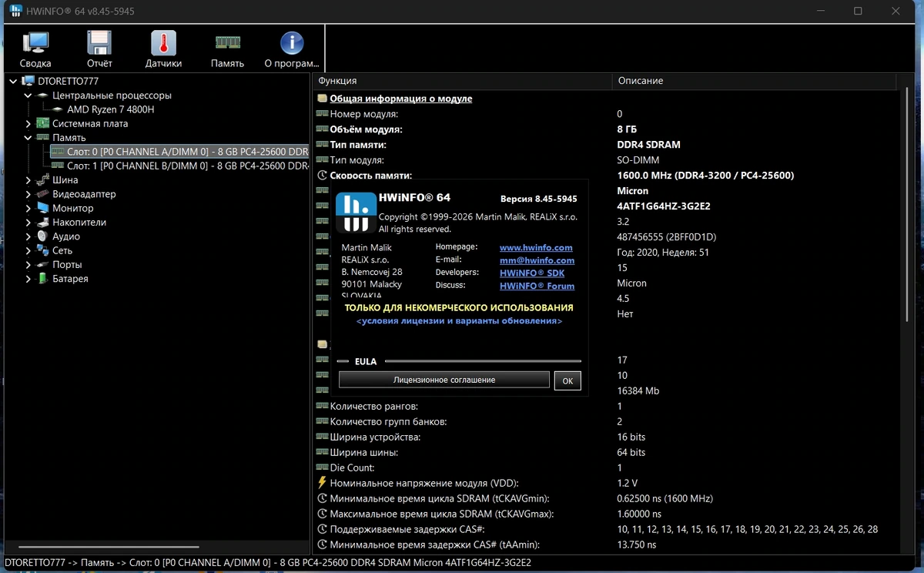Click the status bar path text
The width and height of the screenshot is (924, 573).
point(268,563)
